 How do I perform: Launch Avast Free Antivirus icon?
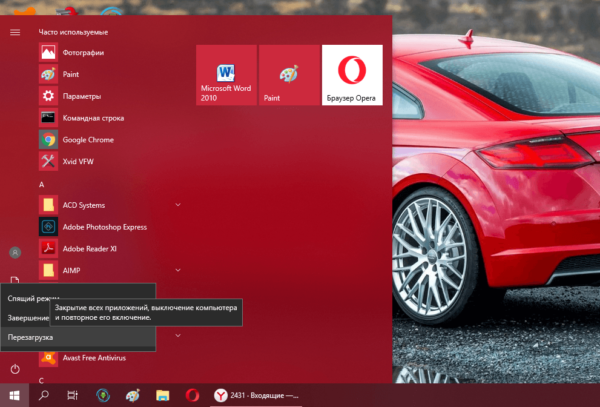(48, 358)
